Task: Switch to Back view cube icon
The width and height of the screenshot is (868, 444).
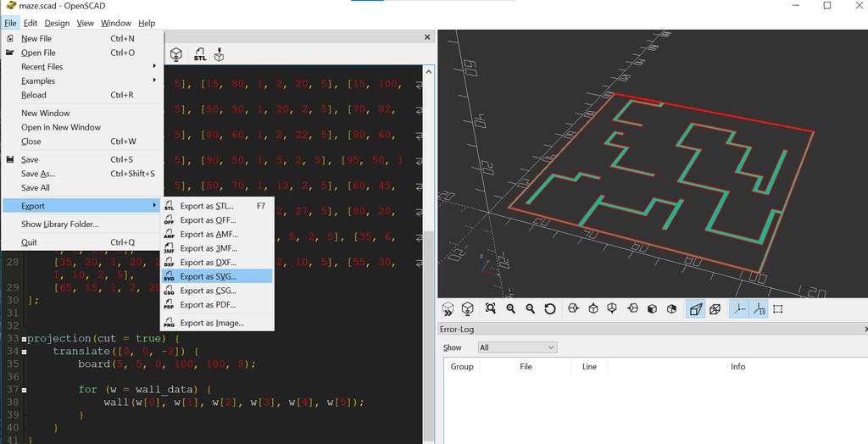Action: click(671, 309)
